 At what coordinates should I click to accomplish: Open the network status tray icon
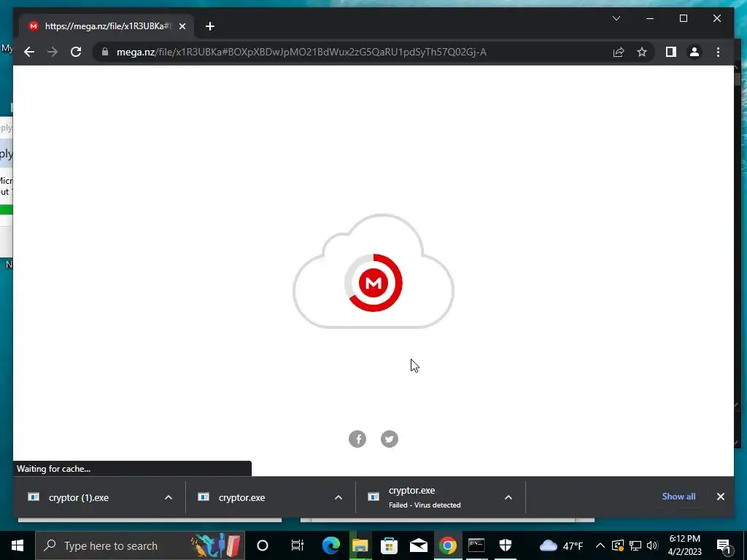[x=635, y=545]
